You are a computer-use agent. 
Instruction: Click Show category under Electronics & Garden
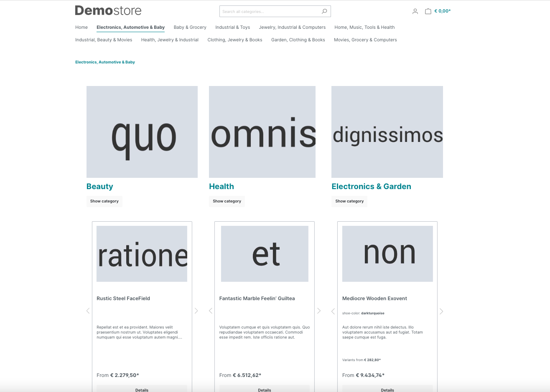(x=349, y=201)
